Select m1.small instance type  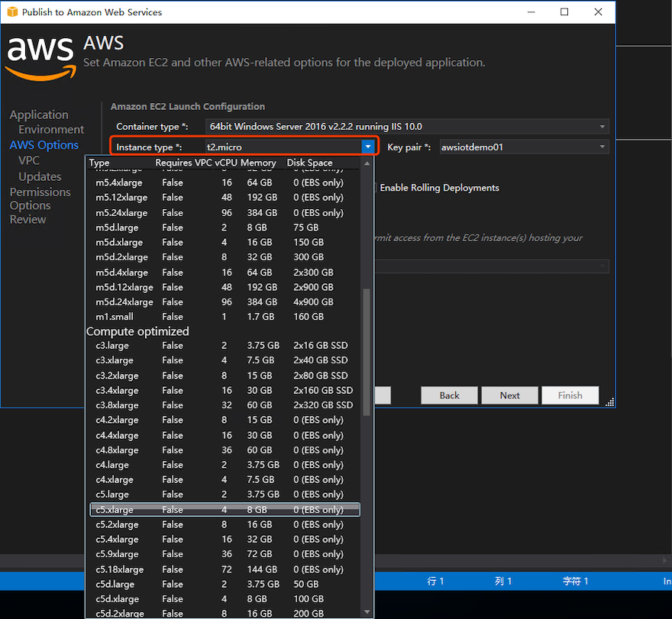225,317
